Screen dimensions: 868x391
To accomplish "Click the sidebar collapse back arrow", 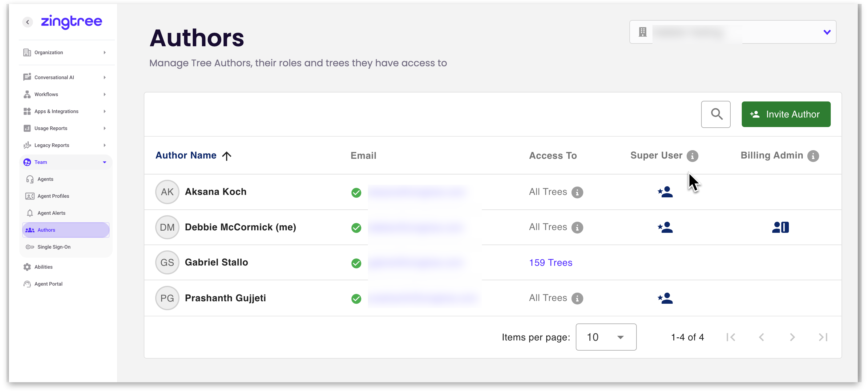I will pos(28,22).
